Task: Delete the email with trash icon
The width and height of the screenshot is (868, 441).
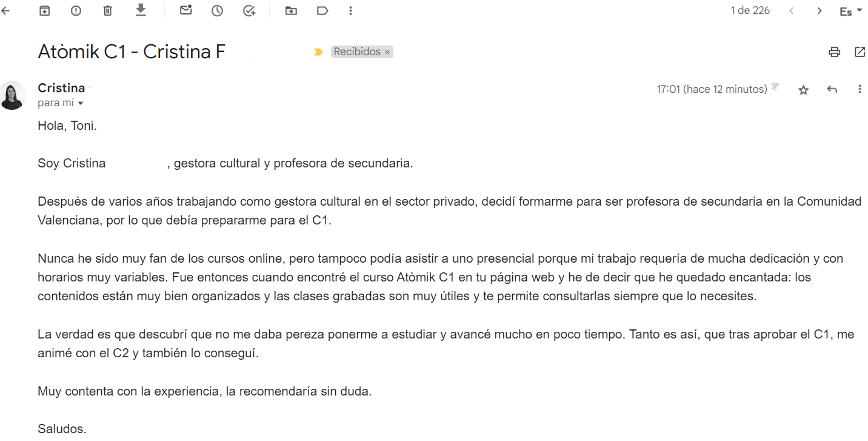Action: pos(107,10)
